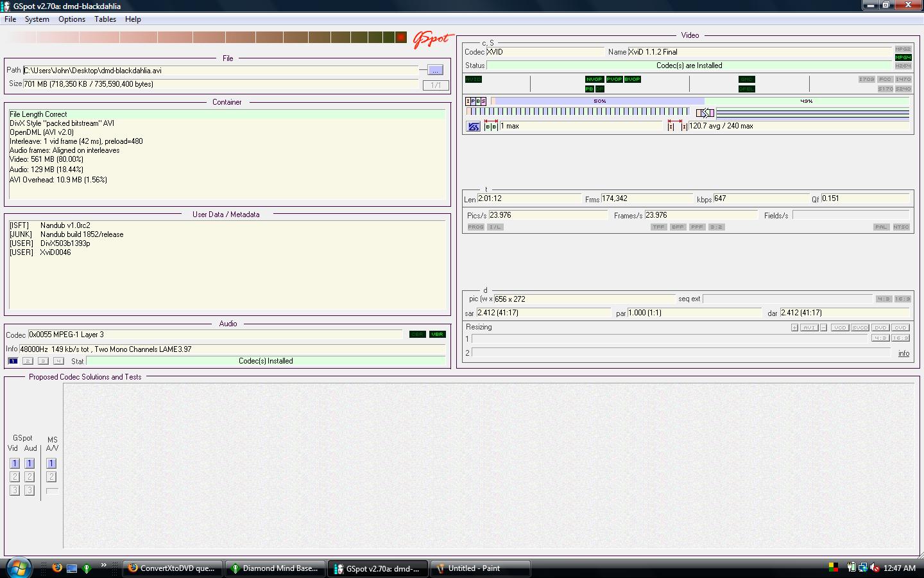Click the BFF field order indicator
Screen dimensions: 924x578
point(678,227)
